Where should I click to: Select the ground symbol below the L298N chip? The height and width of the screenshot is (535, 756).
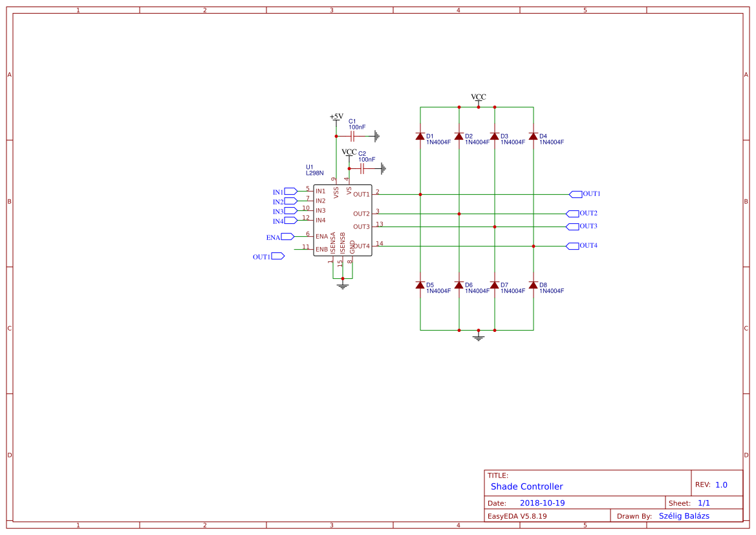tap(343, 285)
